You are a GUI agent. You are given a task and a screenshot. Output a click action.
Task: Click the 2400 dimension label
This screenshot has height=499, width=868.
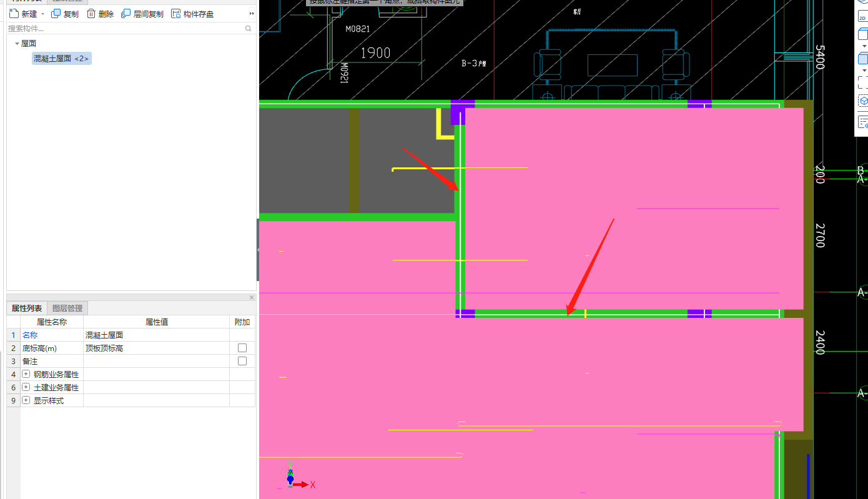point(820,342)
